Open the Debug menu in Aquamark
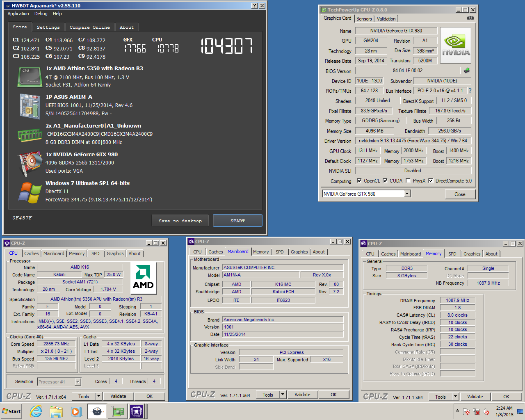Viewport: 525px width, 420px height. [41, 14]
